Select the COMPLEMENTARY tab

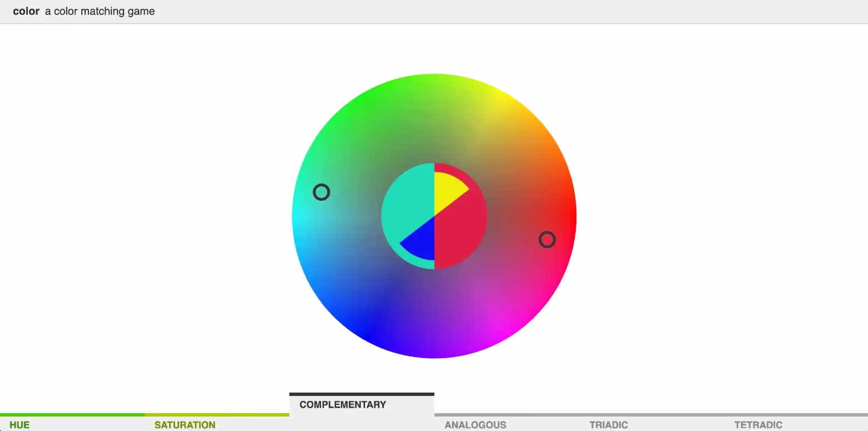(343, 405)
